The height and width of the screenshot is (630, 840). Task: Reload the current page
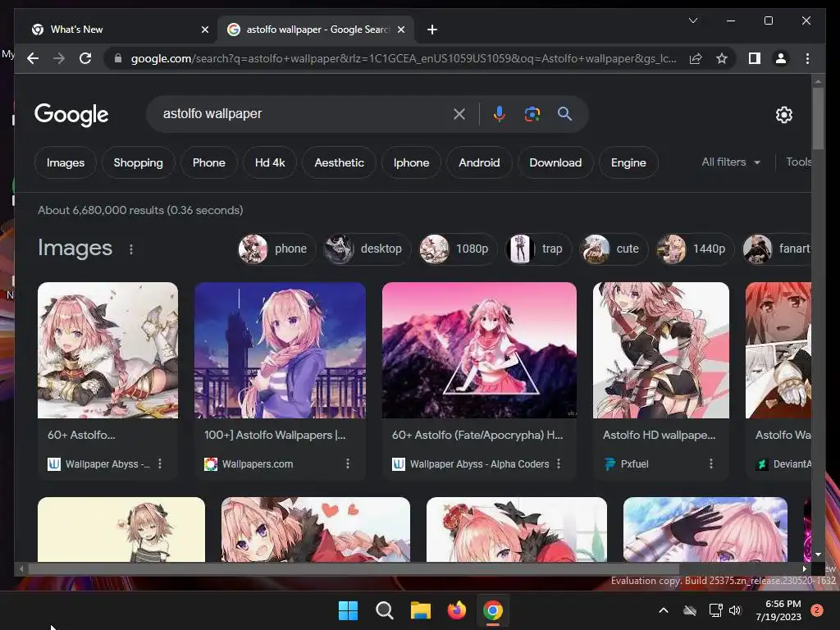click(85, 58)
